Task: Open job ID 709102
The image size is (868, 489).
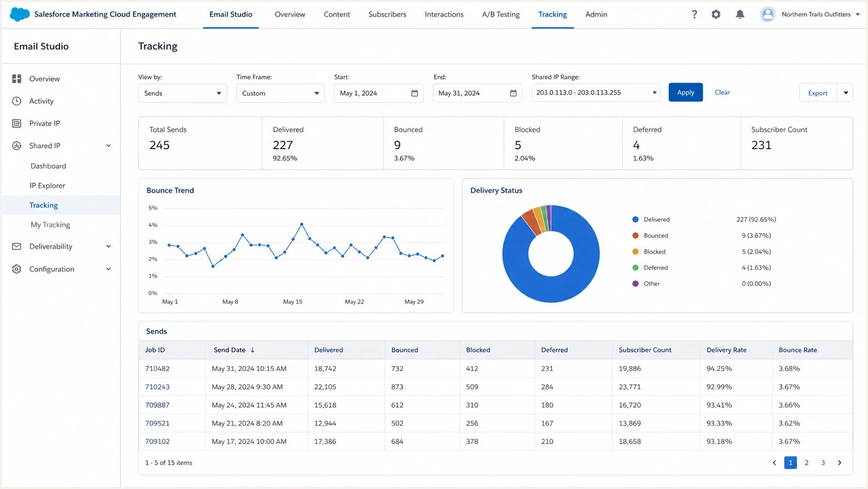Action: [x=157, y=441]
